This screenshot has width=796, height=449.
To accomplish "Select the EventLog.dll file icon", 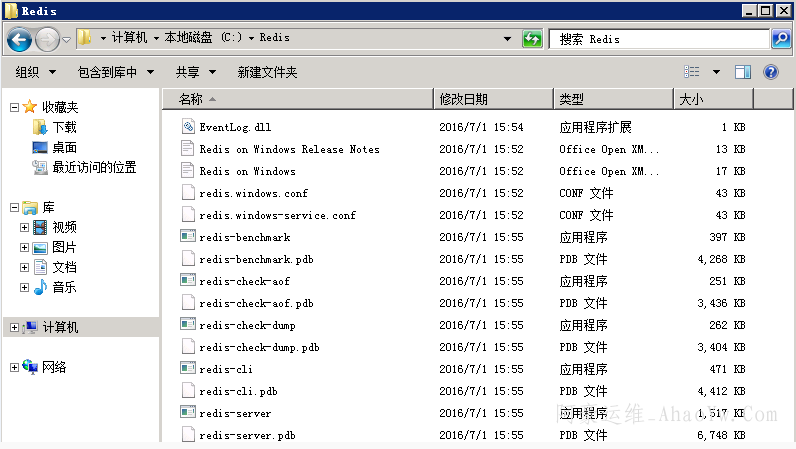I will tap(187, 127).
